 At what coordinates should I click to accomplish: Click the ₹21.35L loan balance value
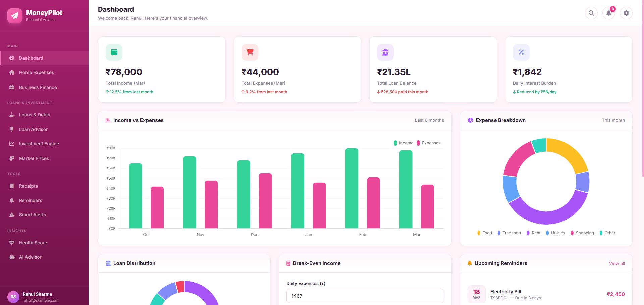pyautogui.click(x=394, y=72)
